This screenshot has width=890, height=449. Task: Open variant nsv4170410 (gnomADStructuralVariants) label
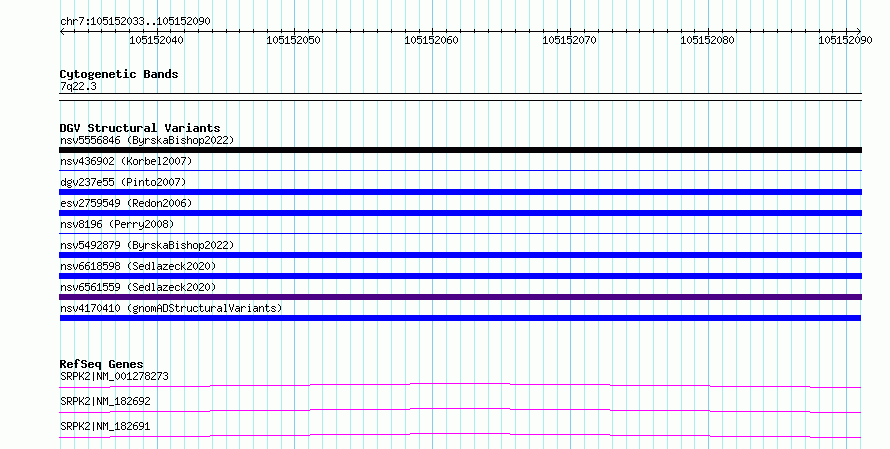(171, 308)
